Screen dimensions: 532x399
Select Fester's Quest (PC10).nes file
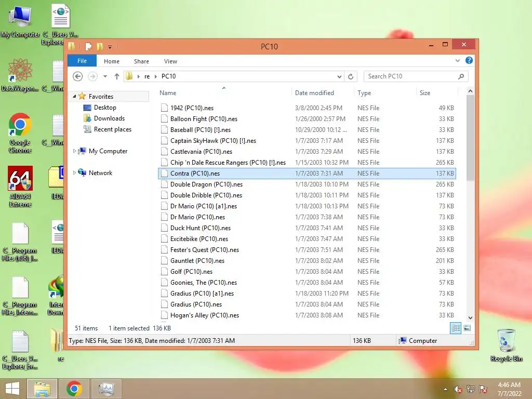point(307,250)
